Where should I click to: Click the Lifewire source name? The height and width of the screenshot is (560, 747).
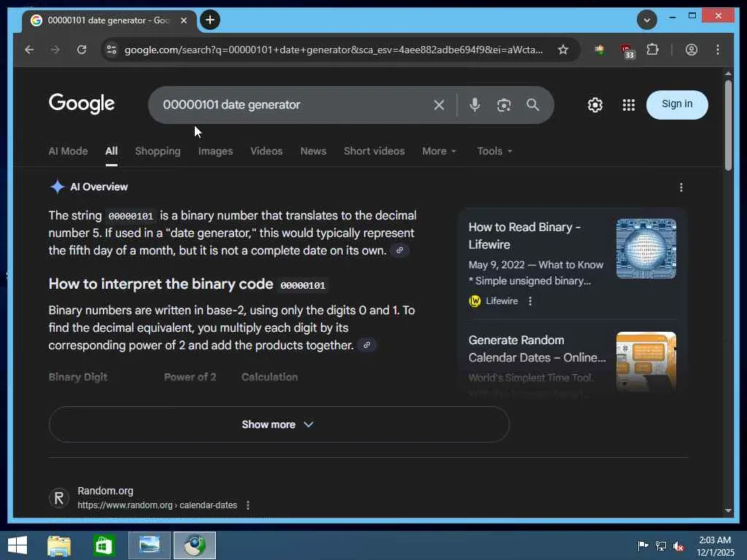click(502, 301)
